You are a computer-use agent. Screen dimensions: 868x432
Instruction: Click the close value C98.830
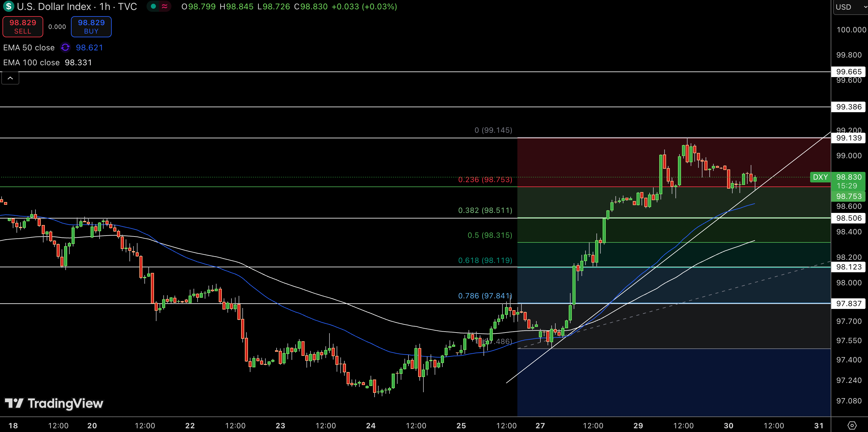pyautogui.click(x=311, y=7)
